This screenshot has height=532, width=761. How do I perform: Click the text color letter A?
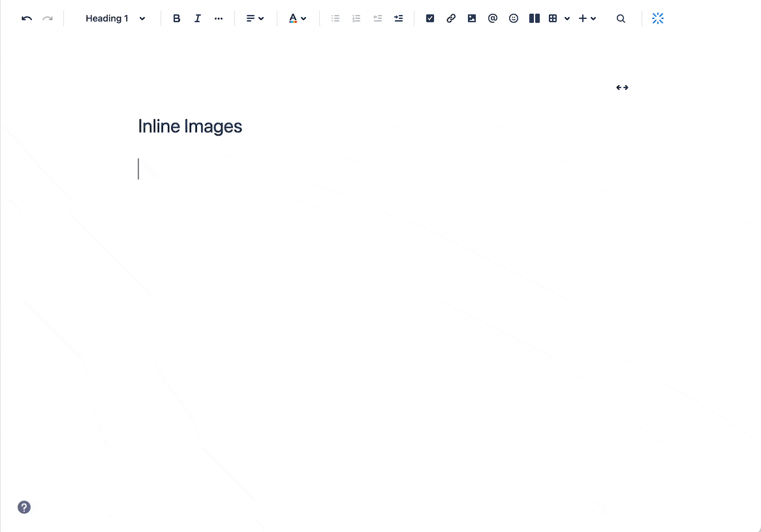292,18
